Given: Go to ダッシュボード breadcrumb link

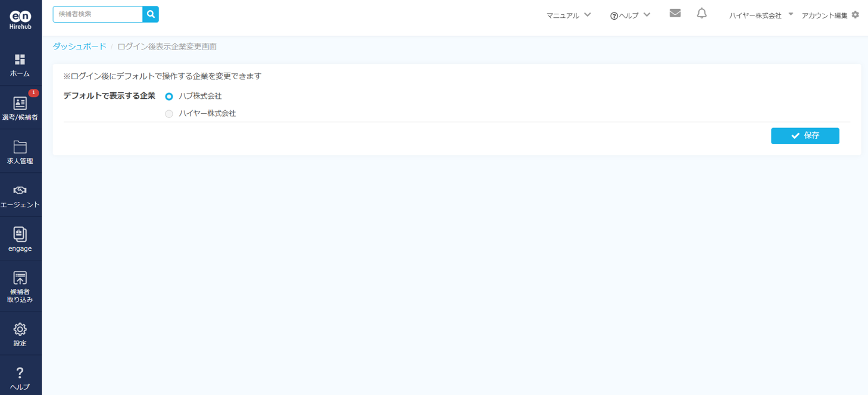Looking at the screenshot, I should 79,46.
